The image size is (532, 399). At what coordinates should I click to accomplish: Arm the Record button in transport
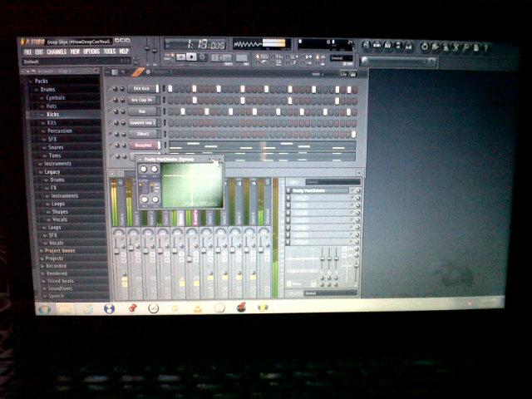click(x=202, y=57)
